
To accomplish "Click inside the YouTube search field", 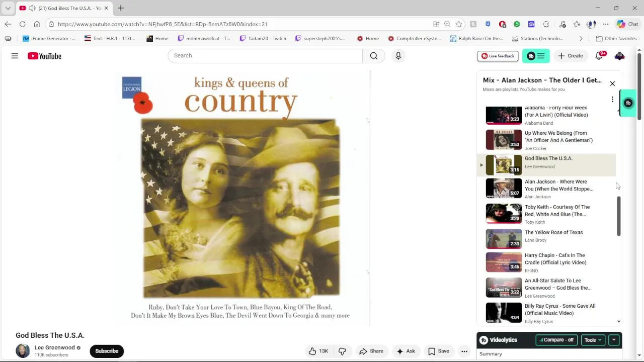I will pos(265,56).
